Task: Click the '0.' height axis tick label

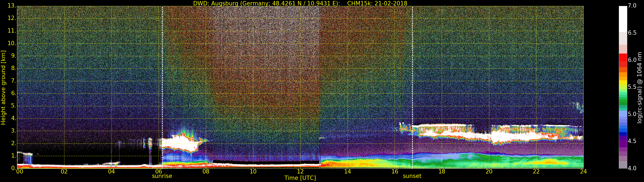Action: point(14,168)
